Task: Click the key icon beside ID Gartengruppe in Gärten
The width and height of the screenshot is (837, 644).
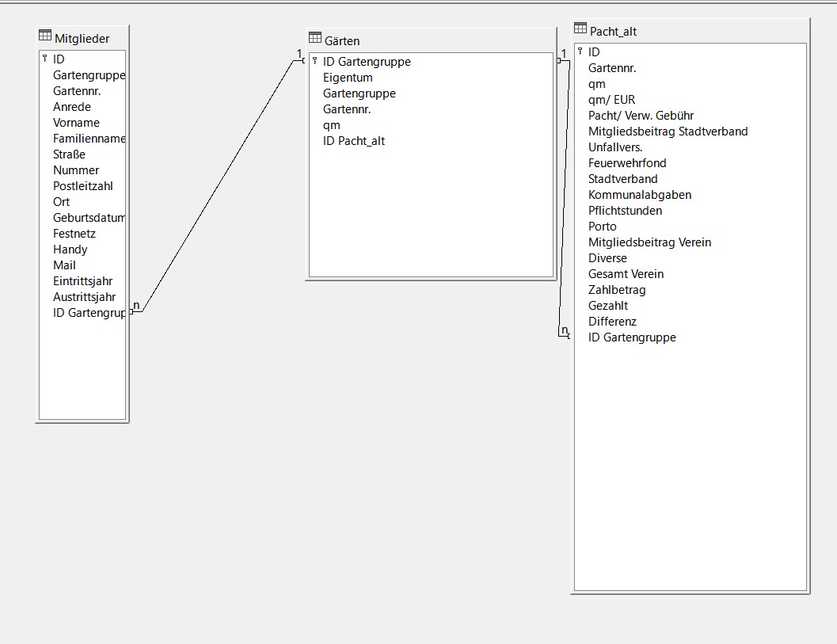Action: point(315,61)
